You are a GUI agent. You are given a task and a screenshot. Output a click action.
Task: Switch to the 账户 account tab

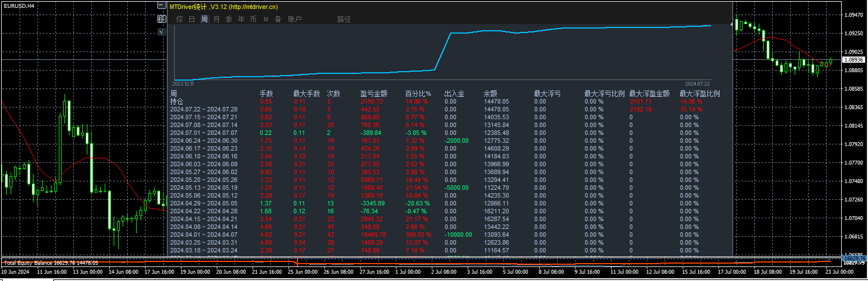(295, 19)
